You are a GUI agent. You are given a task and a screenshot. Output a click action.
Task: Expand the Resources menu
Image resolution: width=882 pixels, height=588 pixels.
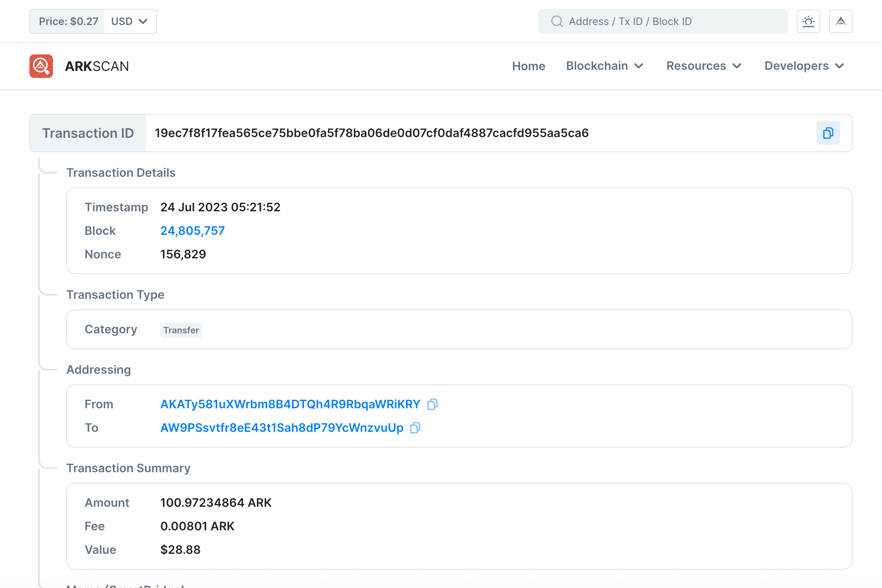703,66
